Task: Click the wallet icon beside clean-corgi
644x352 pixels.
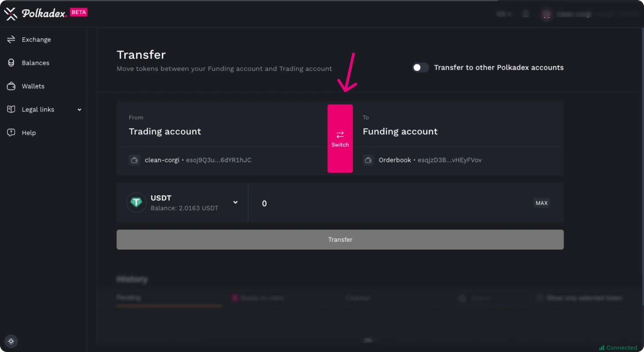Action: [135, 160]
